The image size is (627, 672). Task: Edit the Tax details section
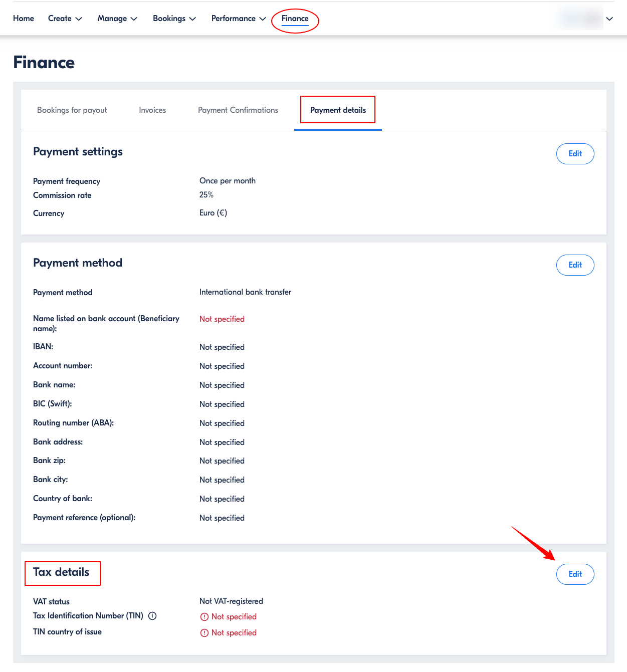tap(575, 574)
